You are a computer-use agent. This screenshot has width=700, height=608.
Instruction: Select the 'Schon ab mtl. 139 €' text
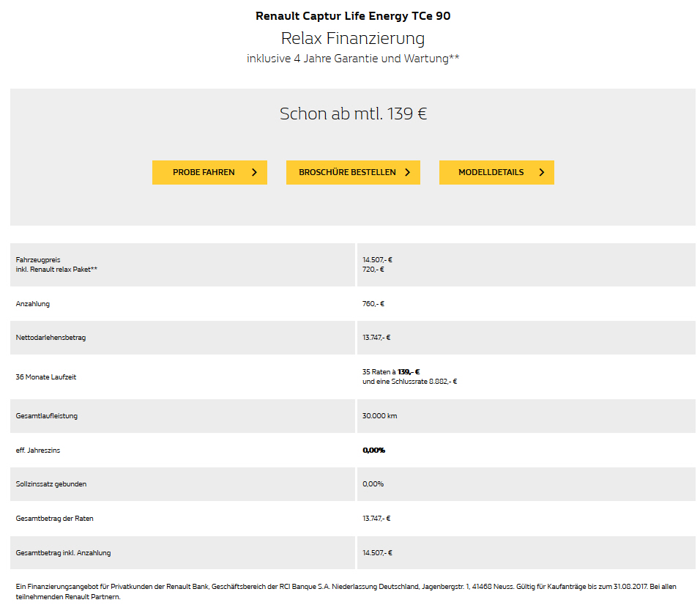tap(353, 114)
